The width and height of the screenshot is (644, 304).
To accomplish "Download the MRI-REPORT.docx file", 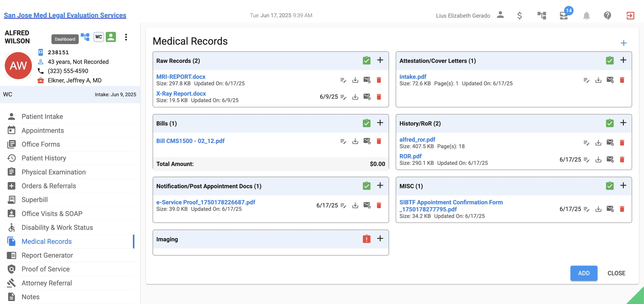I will point(355,80).
